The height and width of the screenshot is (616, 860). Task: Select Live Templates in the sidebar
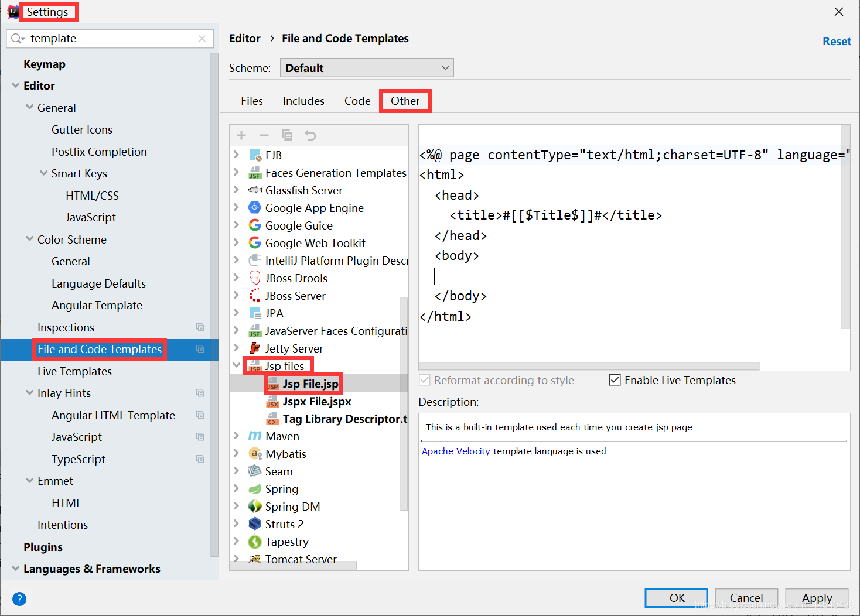[x=74, y=371]
